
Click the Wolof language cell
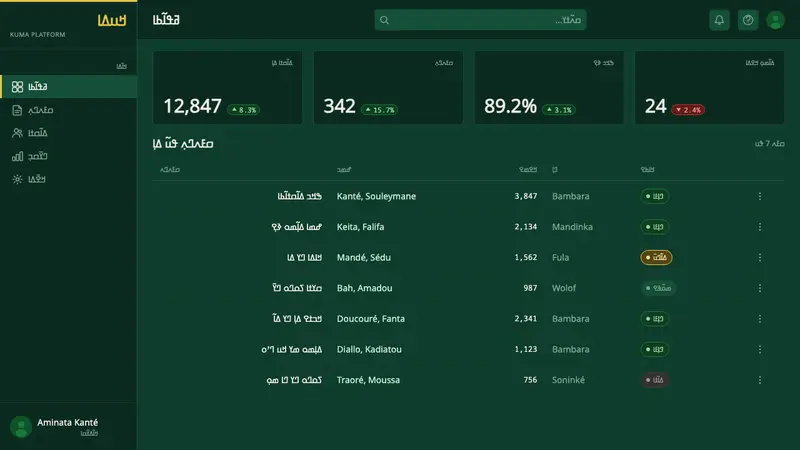[x=564, y=288]
